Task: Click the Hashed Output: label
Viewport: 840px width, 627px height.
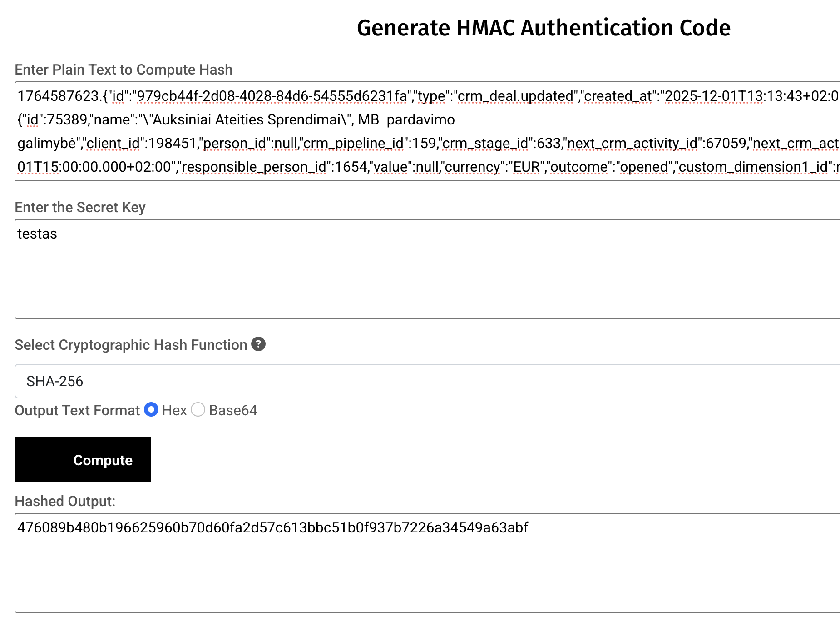Action: pyautogui.click(x=65, y=501)
